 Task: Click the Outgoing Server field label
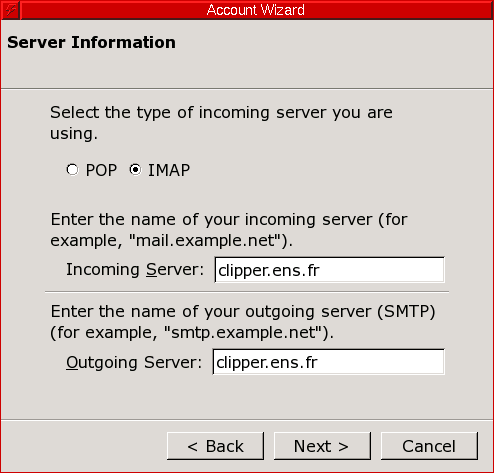pyautogui.click(x=134, y=362)
